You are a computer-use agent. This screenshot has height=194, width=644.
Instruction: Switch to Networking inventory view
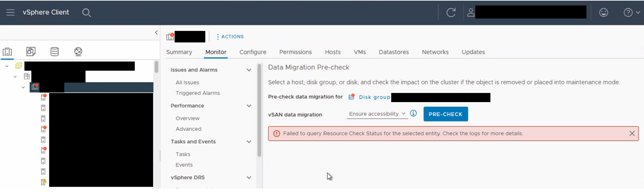(x=78, y=51)
